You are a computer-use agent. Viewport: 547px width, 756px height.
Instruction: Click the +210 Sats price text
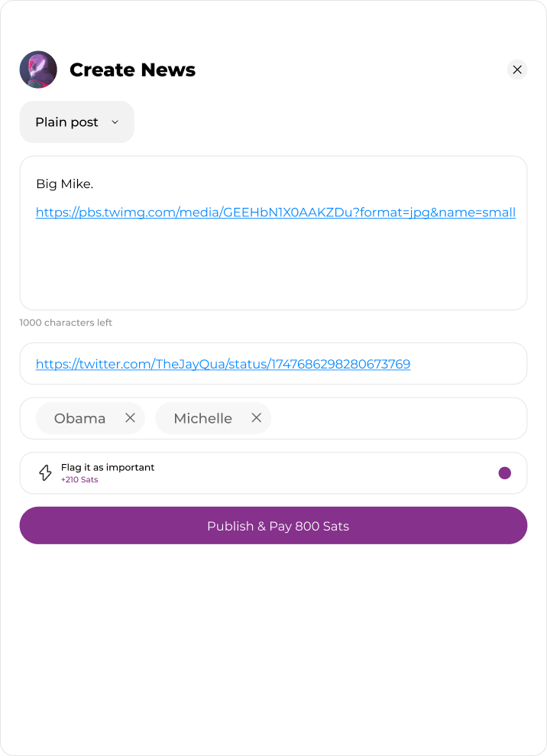pos(79,480)
